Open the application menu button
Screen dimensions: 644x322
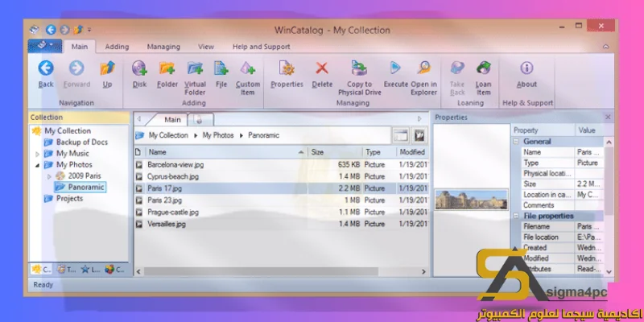click(x=45, y=46)
